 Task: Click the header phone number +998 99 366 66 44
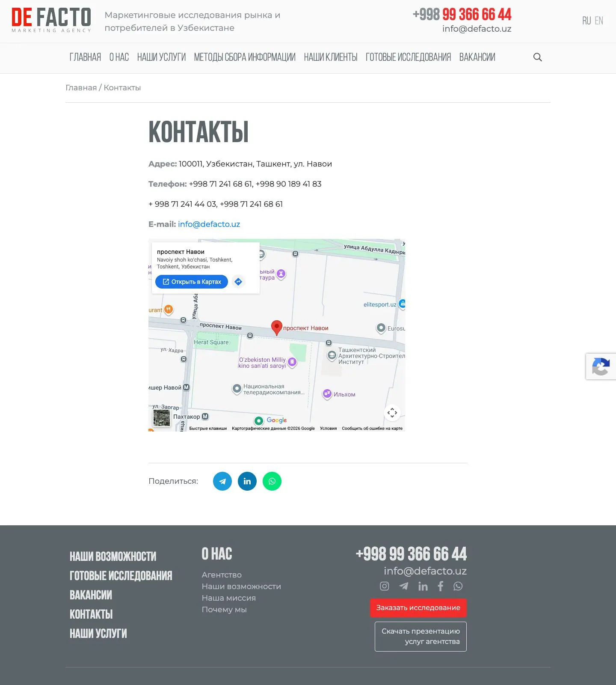tap(462, 15)
